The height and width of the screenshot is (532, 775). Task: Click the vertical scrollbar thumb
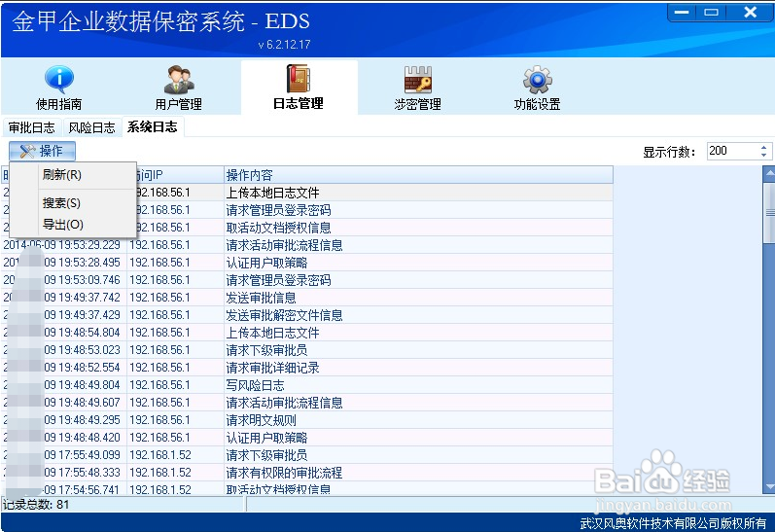coord(769,213)
